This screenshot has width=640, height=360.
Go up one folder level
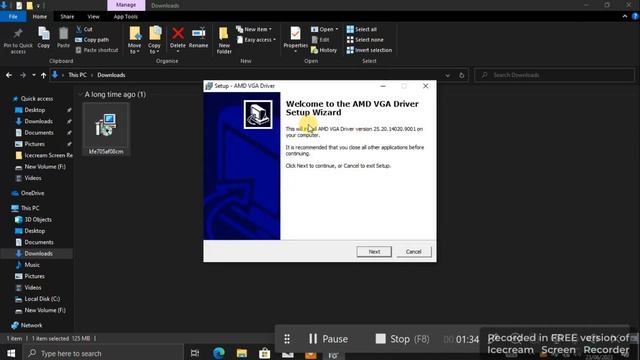(43, 75)
